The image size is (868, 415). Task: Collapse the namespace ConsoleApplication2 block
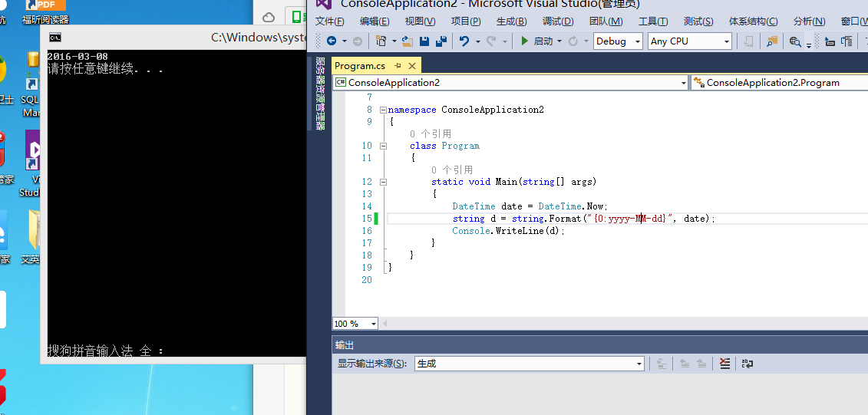coord(383,110)
